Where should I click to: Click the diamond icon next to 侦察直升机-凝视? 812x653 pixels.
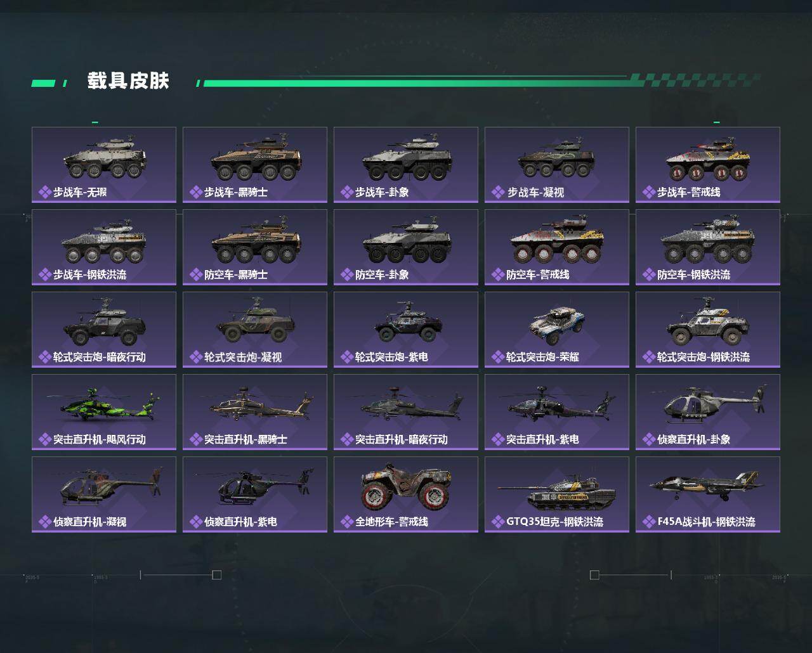[x=44, y=522]
